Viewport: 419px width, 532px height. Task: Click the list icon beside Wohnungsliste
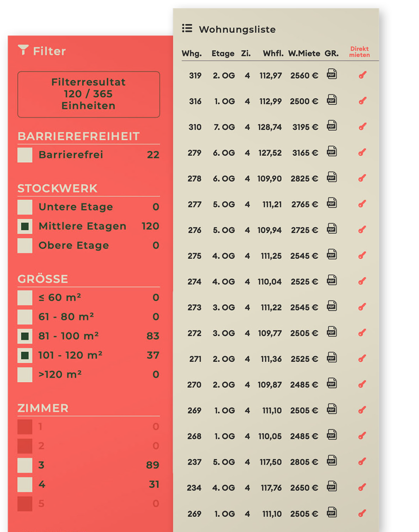(x=186, y=29)
